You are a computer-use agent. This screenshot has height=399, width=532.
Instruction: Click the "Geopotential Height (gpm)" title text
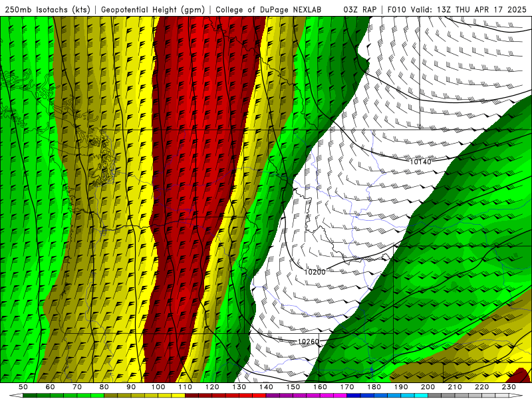coord(153,9)
